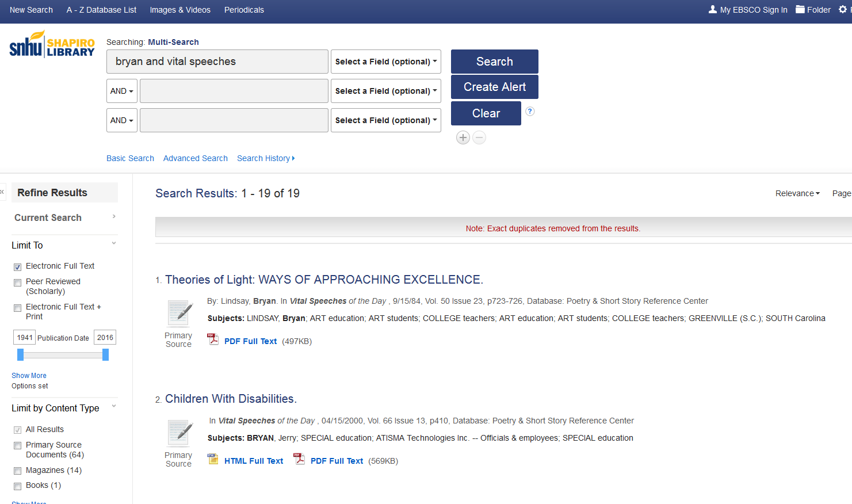The width and height of the screenshot is (852, 504).
Task: Expand Search History panel
Action: click(x=266, y=158)
